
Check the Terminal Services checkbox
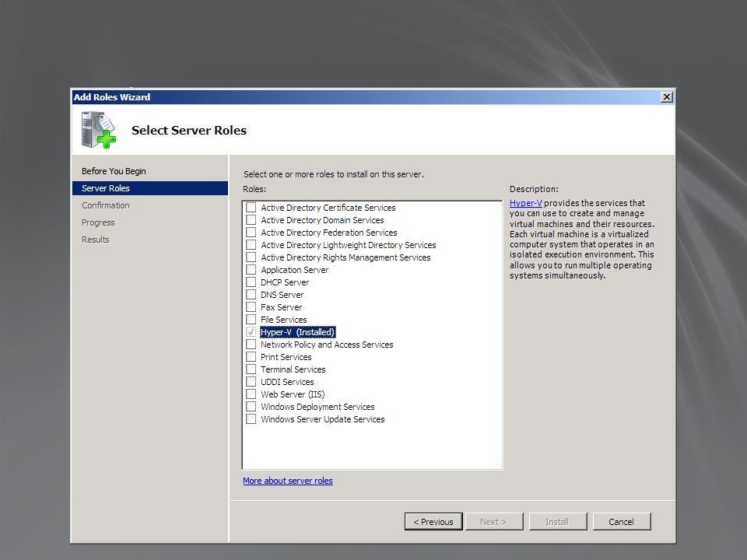[x=251, y=369]
